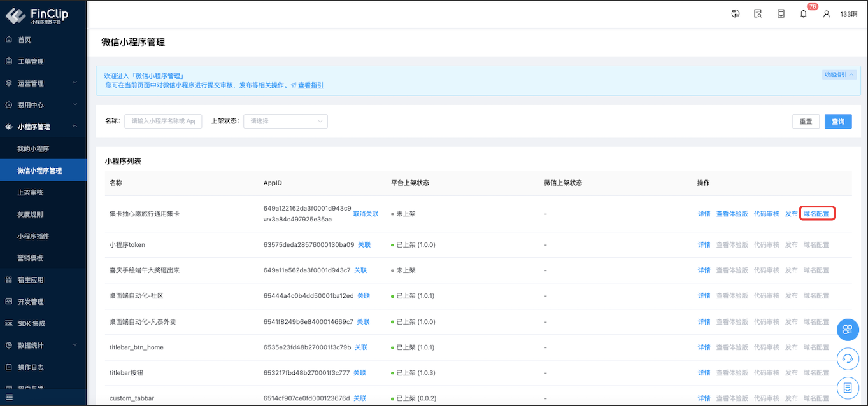Click the headset customer support button

[847, 358]
